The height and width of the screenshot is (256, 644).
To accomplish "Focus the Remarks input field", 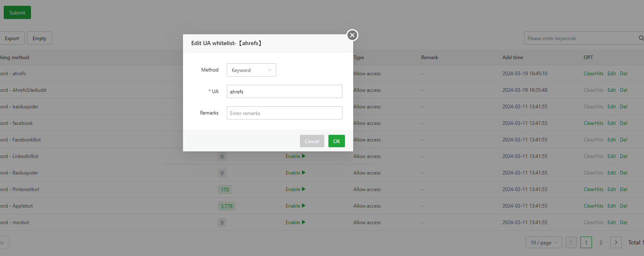I will (284, 113).
